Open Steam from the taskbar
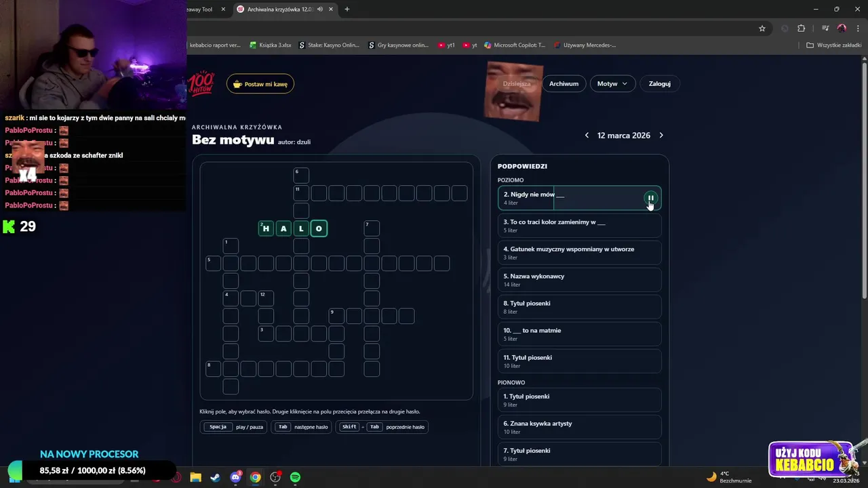868x488 pixels. coord(215,477)
